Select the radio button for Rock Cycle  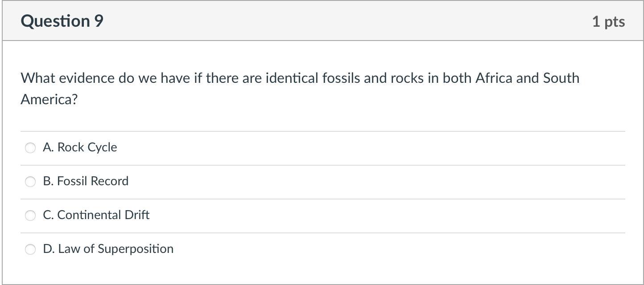30,148
